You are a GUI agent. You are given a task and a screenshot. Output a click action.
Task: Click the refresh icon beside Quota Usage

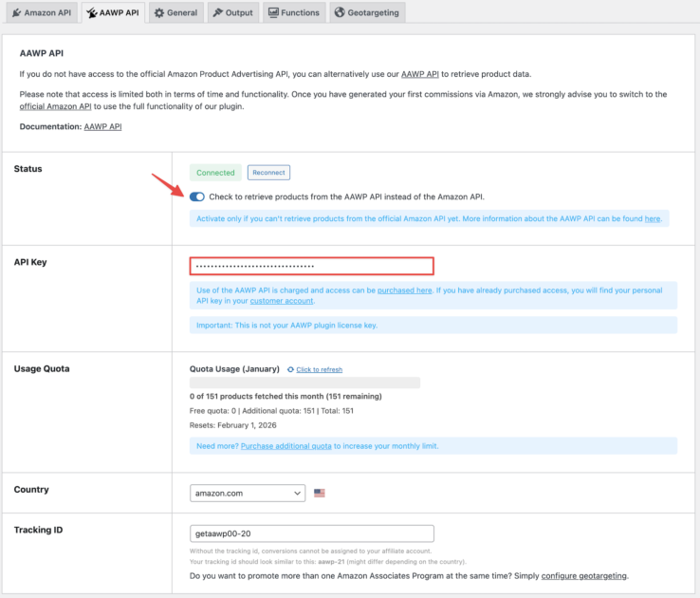click(290, 369)
